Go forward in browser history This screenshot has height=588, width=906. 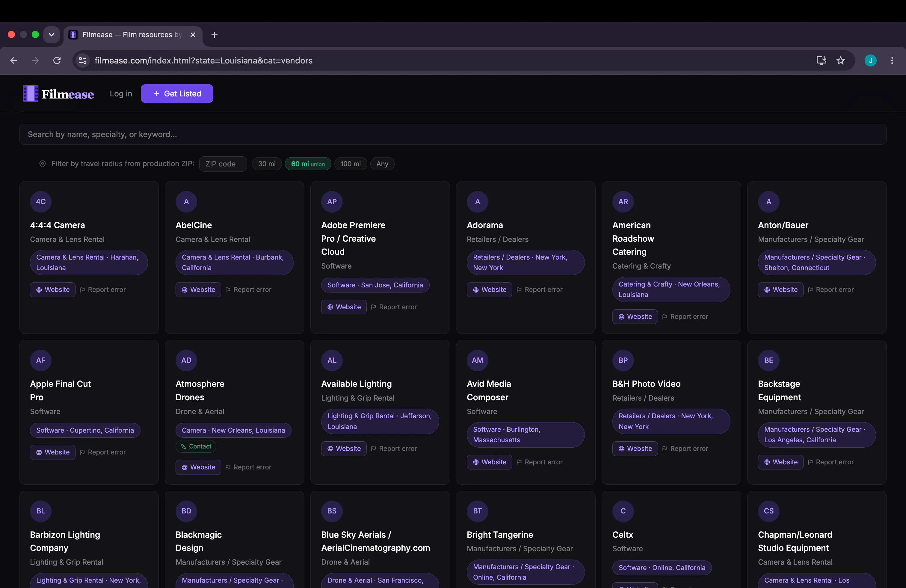pos(35,60)
